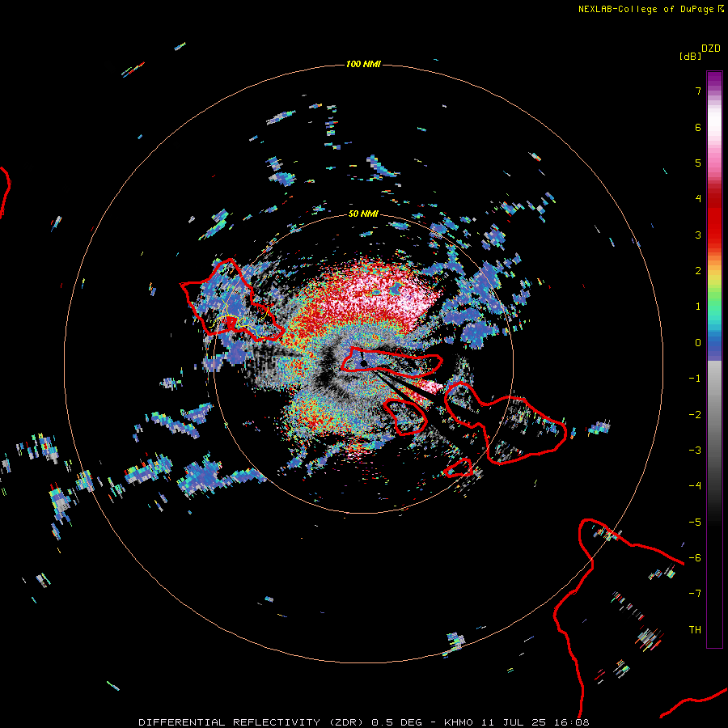
Task: Click the -6 value on color scale
Action: click(695, 558)
